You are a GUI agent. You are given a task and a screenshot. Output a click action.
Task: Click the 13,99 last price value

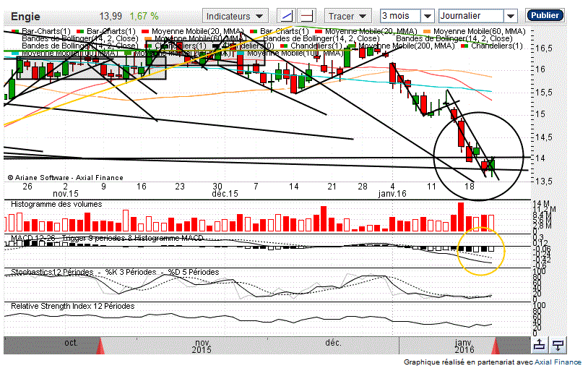coord(111,16)
